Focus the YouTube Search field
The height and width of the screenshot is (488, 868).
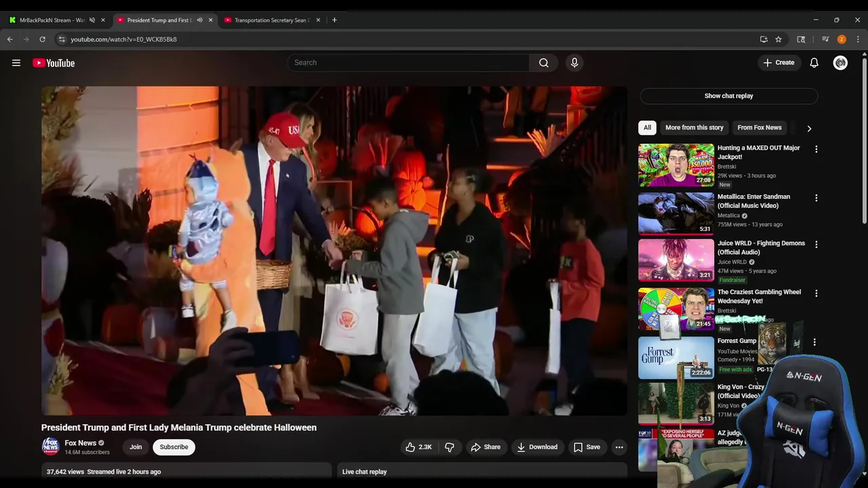point(409,62)
